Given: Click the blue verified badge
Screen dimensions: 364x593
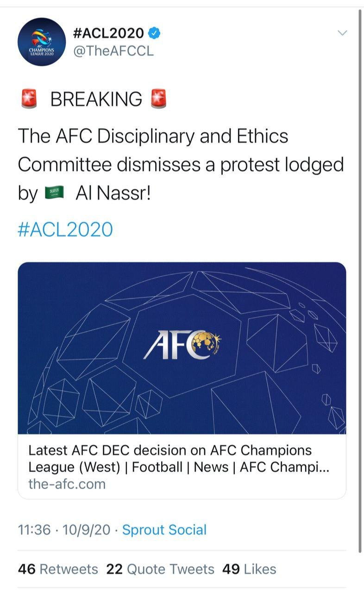Looking at the screenshot, I should tap(155, 33).
